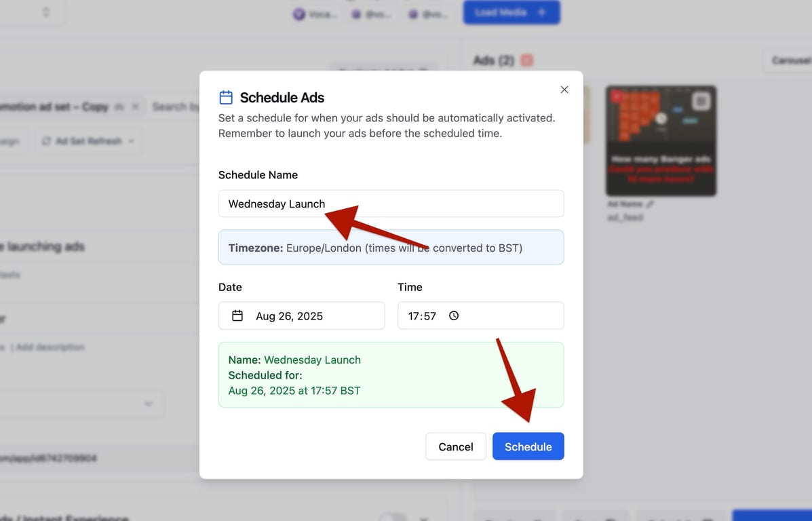Select the ad_feed thumbnail in the Ads panel
This screenshot has height=521, width=812.
(x=660, y=140)
